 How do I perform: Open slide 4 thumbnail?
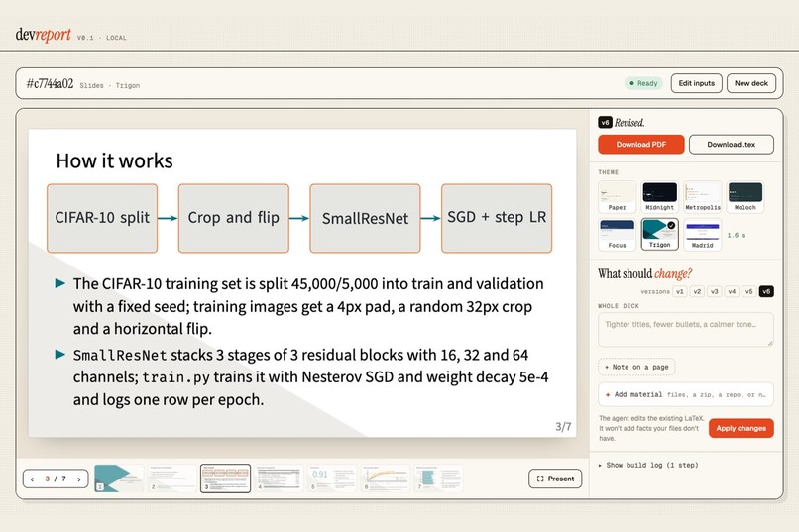[x=279, y=479]
